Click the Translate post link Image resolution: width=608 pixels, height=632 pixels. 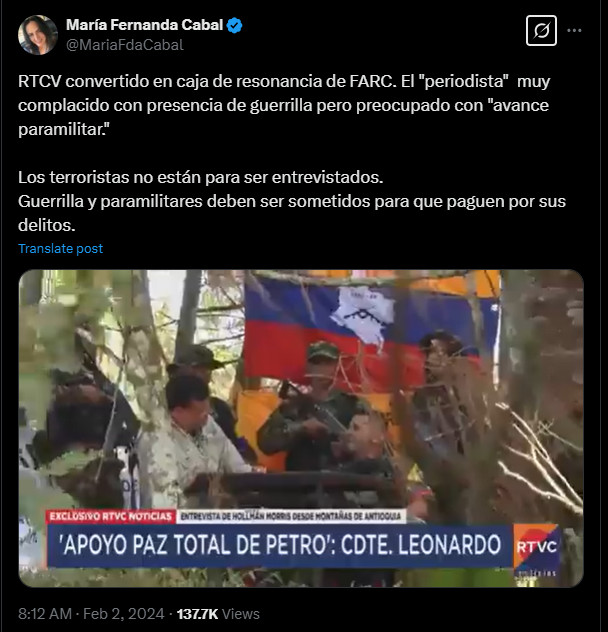pyautogui.click(x=60, y=248)
